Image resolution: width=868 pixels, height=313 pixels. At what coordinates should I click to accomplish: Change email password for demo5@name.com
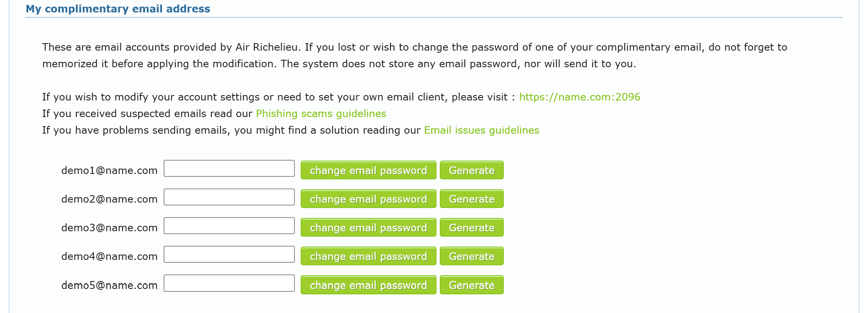pyautogui.click(x=368, y=285)
